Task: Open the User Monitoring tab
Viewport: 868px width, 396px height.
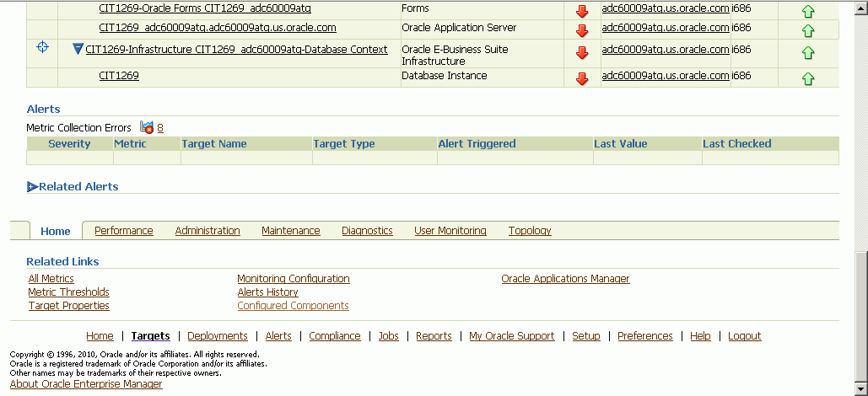Action: (x=450, y=231)
